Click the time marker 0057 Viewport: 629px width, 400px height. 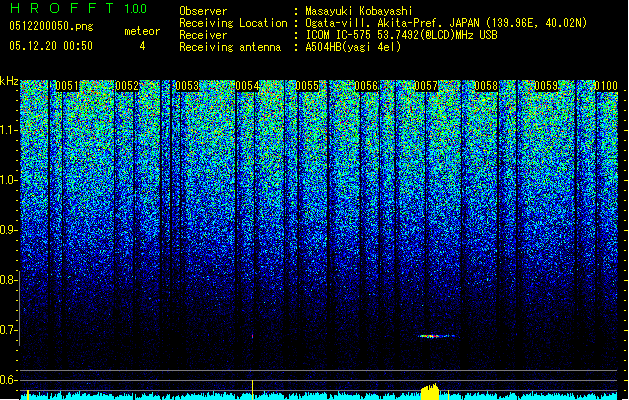[x=426, y=86]
